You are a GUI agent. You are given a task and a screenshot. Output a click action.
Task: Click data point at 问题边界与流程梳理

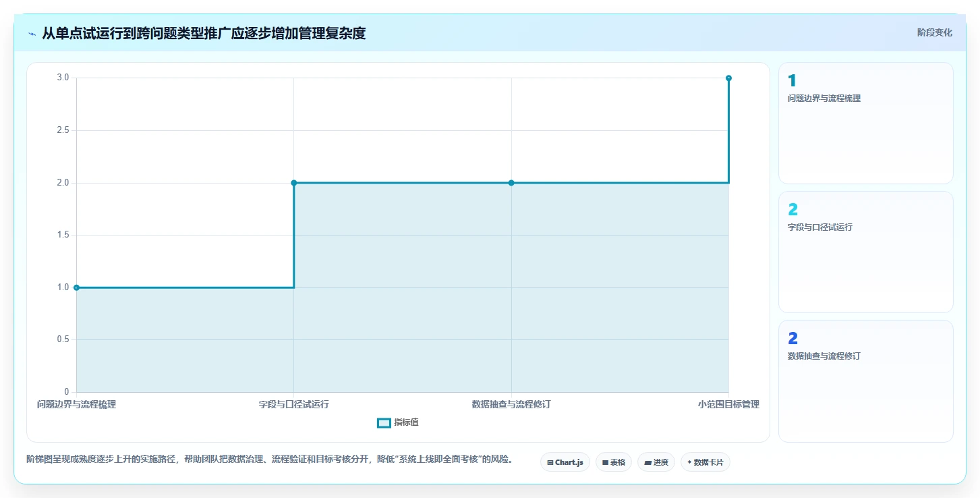[76, 287]
